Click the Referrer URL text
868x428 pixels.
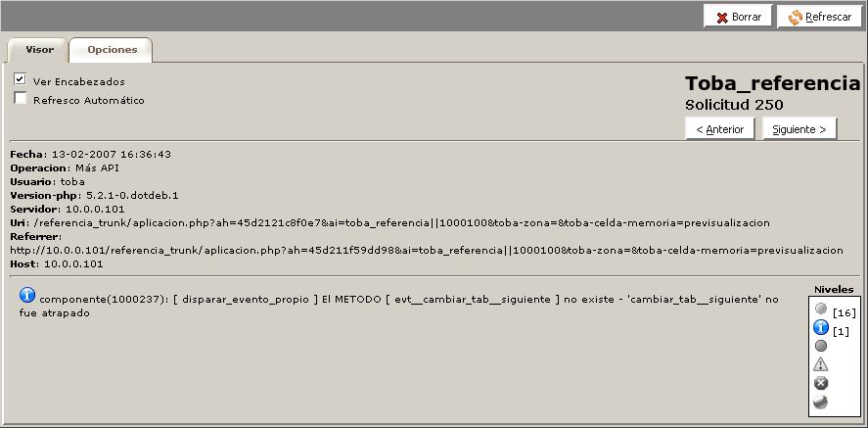click(x=427, y=251)
